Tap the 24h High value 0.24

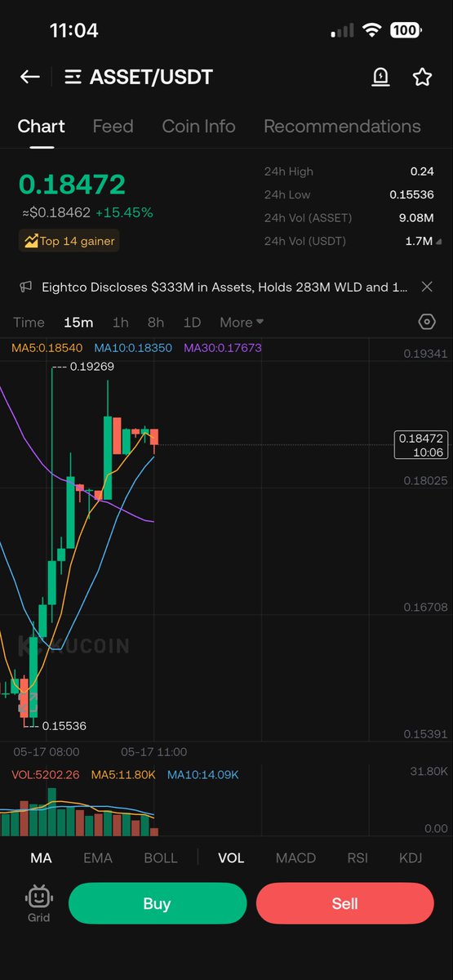[x=422, y=171]
